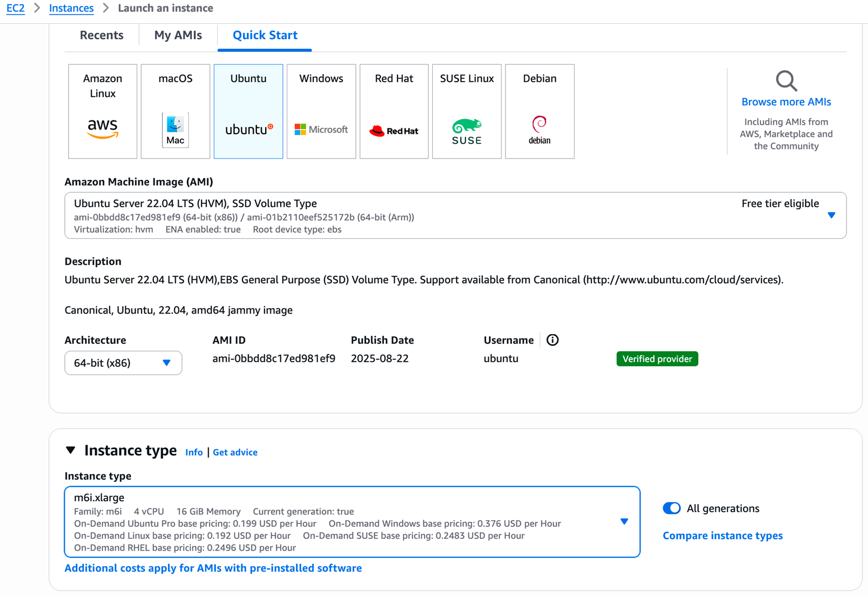The image size is (868, 595).
Task: Collapse the Instance type section
Action: pyautogui.click(x=70, y=450)
